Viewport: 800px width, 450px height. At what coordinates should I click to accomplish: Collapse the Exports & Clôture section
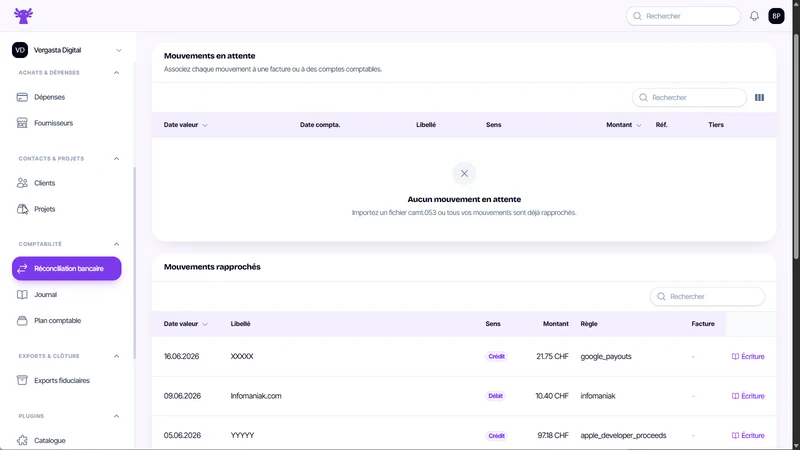(116, 356)
